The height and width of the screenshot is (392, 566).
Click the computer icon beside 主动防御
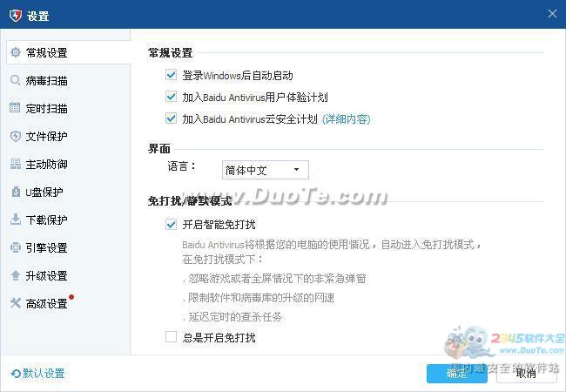tap(16, 164)
